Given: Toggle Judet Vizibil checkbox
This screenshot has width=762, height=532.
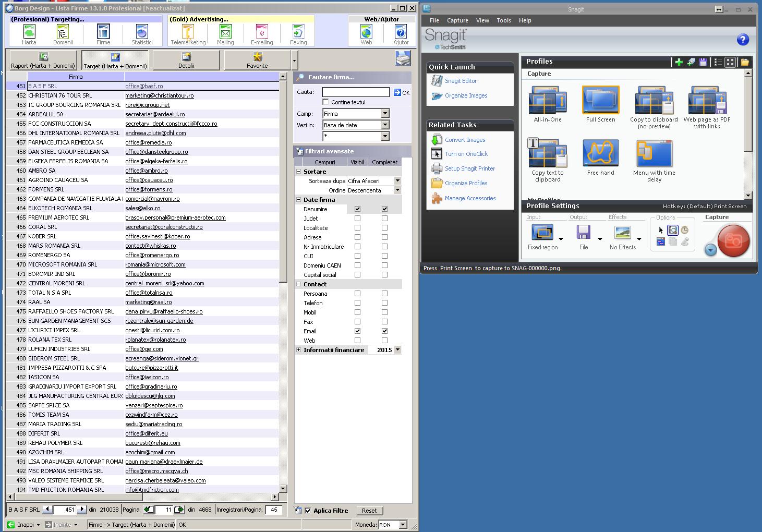Looking at the screenshot, I should pyautogui.click(x=357, y=219).
